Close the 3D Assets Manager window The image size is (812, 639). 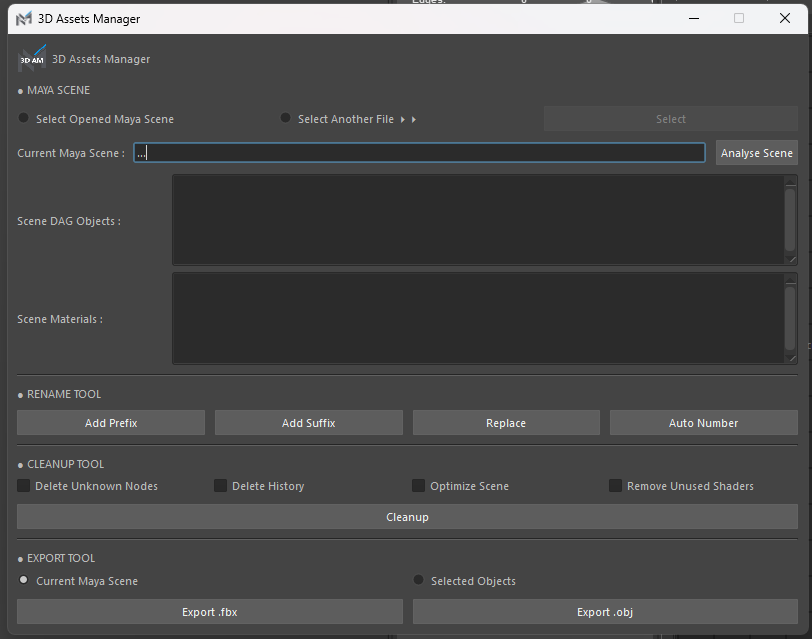785,19
